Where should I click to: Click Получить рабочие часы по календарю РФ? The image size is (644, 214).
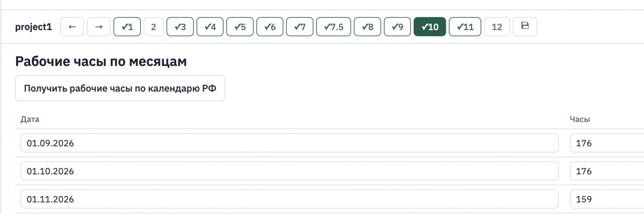pos(120,88)
